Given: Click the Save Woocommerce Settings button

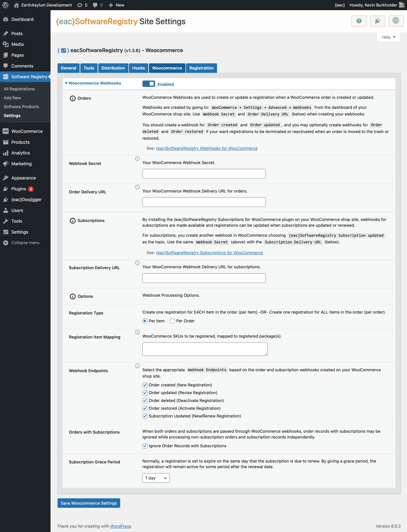Looking at the screenshot, I should [89, 503].
